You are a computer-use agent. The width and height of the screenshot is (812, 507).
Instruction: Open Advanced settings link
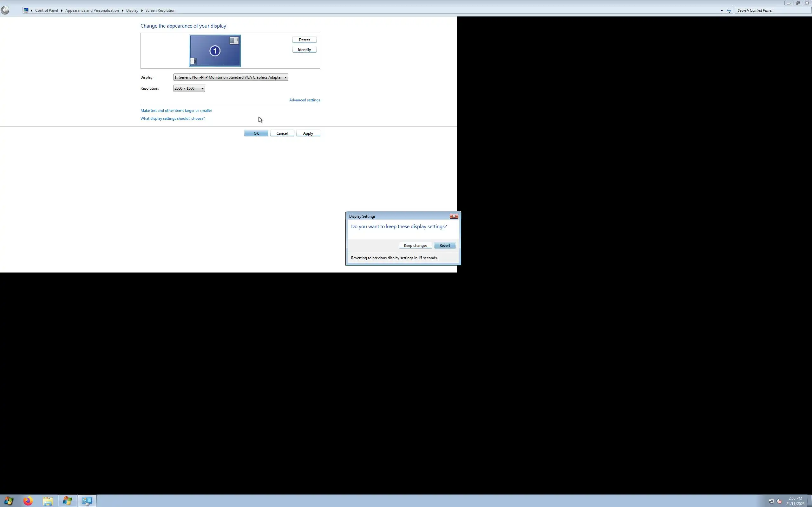click(x=304, y=100)
